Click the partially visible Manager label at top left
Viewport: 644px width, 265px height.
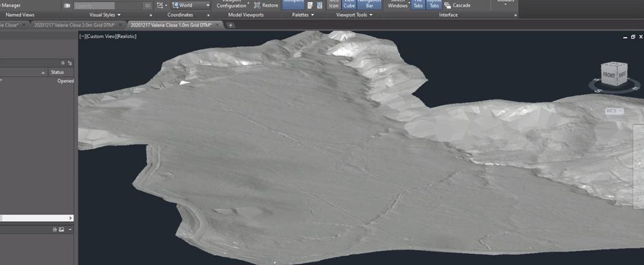click(10, 6)
